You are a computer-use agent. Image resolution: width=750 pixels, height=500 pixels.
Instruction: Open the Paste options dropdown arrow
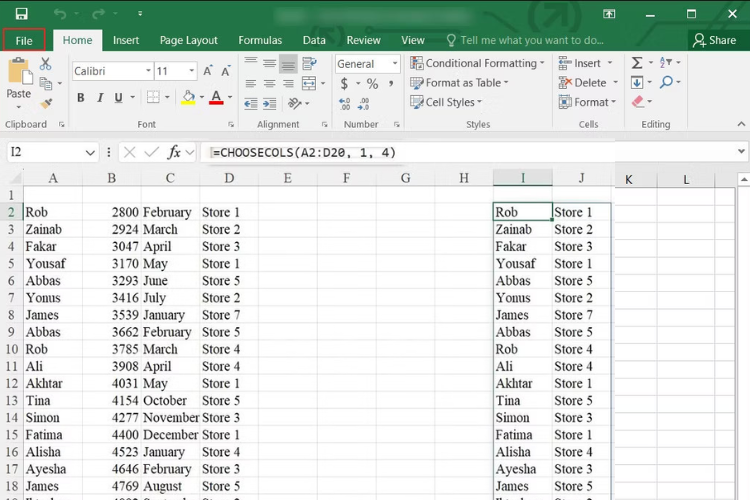click(x=19, y=107)
